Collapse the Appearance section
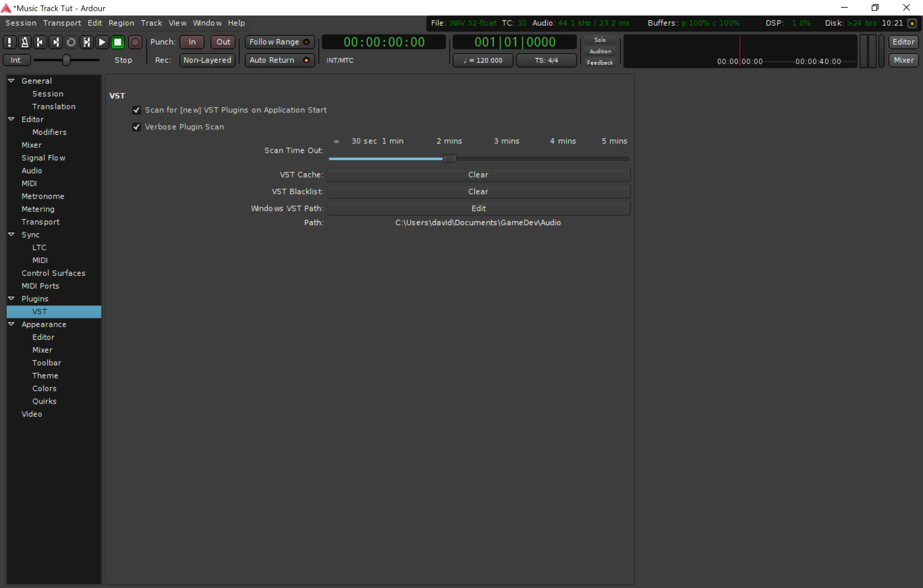 (x=11, y=324)
